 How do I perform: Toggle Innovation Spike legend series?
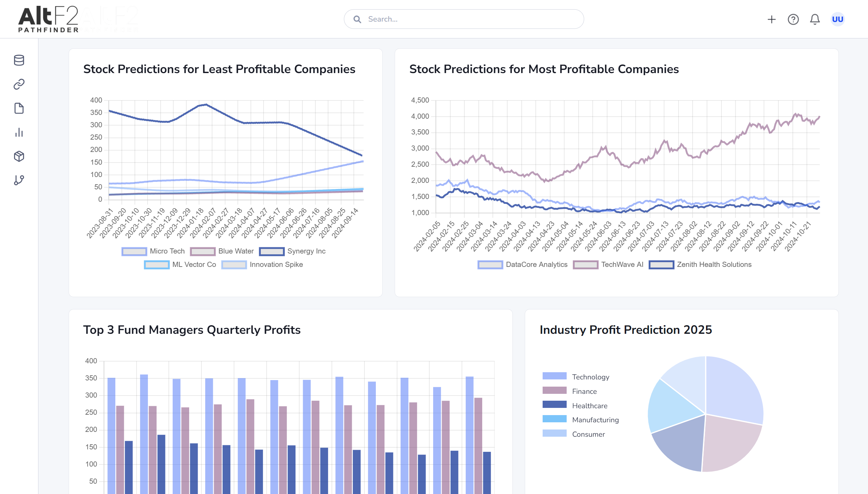262,264
